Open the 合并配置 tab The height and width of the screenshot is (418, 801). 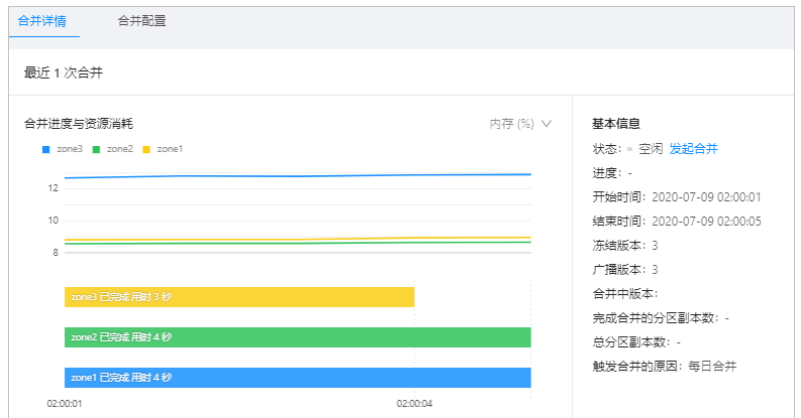[x=141, y=19]
